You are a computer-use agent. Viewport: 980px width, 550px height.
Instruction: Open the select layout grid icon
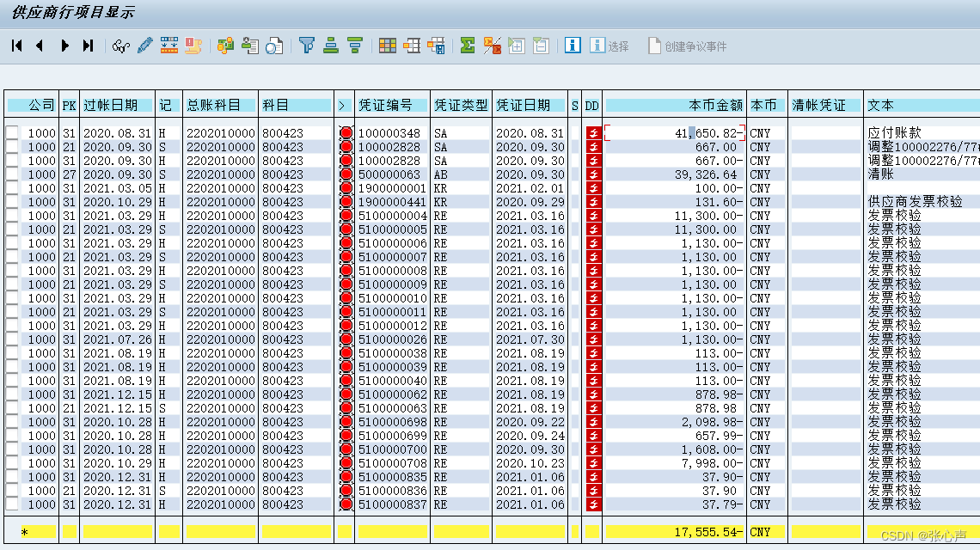click(387, 45)
